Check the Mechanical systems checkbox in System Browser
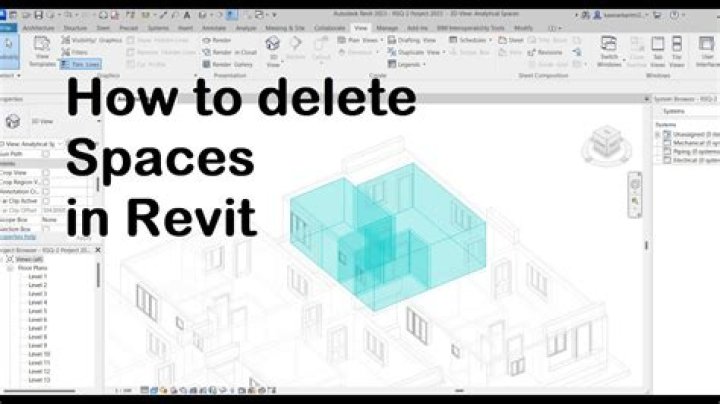 tap(666, 142)
